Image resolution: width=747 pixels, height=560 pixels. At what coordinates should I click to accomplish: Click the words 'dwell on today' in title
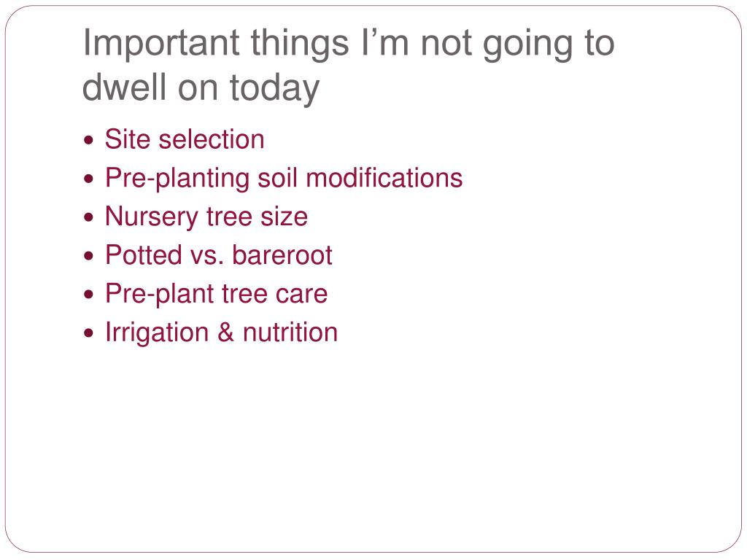coord(201,88)
